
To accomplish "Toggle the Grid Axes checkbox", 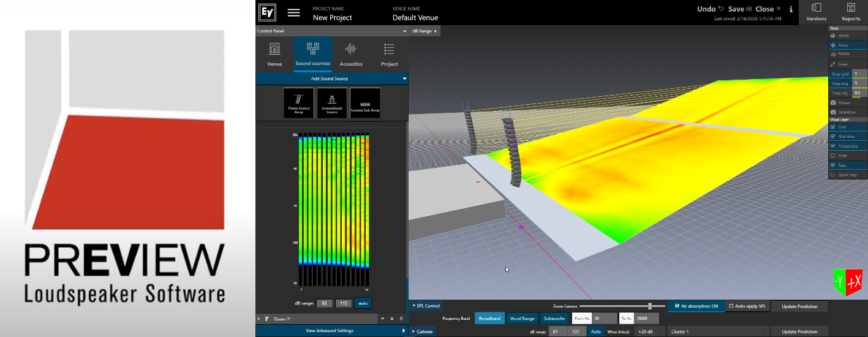I will tap(833, 136).
